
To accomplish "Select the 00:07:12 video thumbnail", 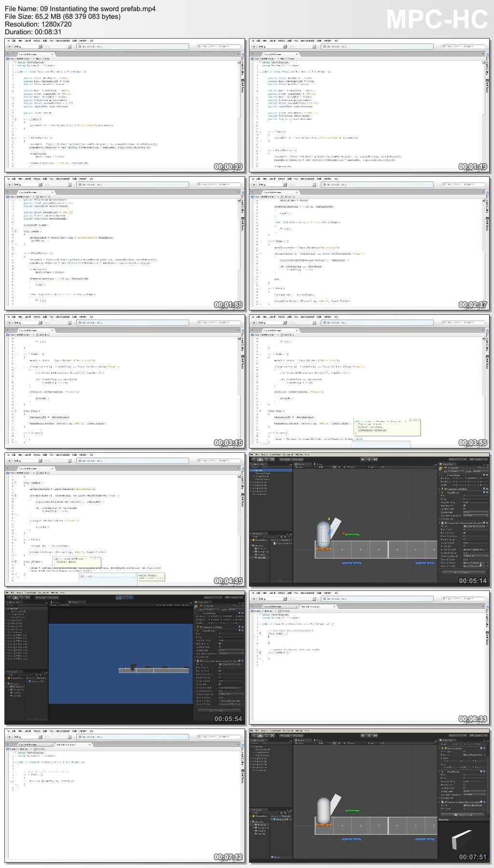I will click(125, 795).
